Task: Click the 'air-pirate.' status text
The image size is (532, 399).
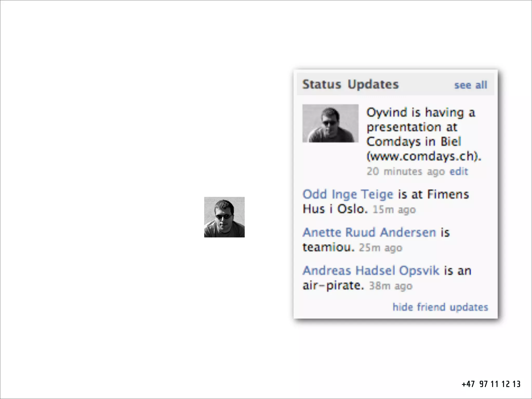Action: tap(333, 285)
